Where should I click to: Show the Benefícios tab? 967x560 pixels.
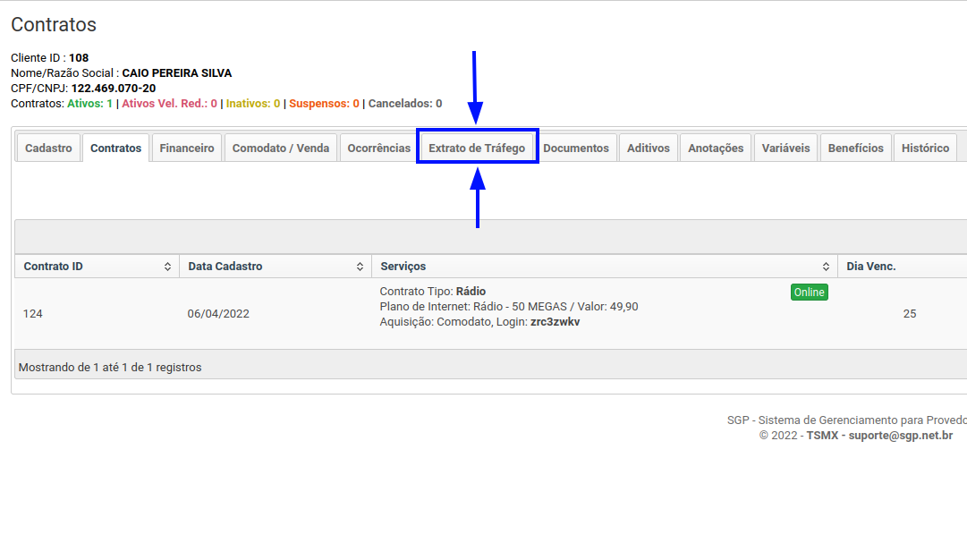pyautogui.click(x=855, y=148)
